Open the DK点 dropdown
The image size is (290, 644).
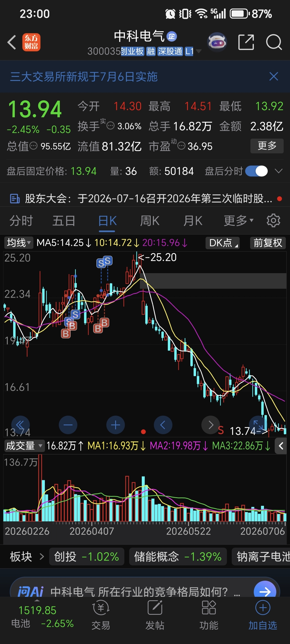point(223,243)
